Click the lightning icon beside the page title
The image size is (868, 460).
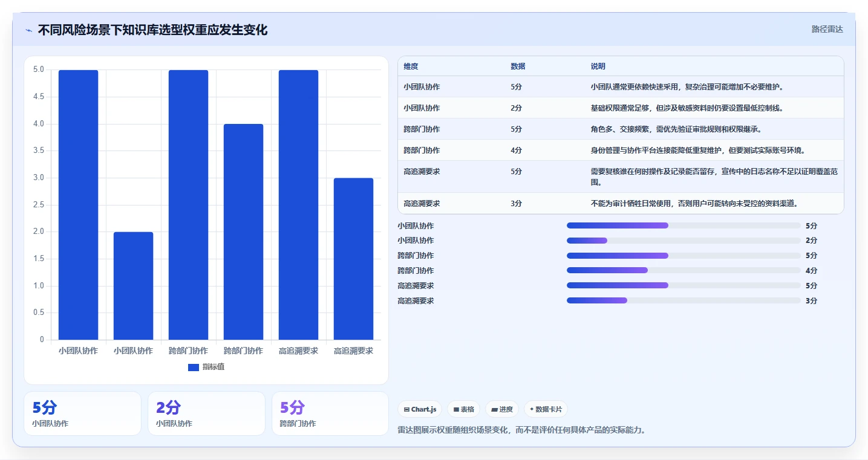click(28, 30)
